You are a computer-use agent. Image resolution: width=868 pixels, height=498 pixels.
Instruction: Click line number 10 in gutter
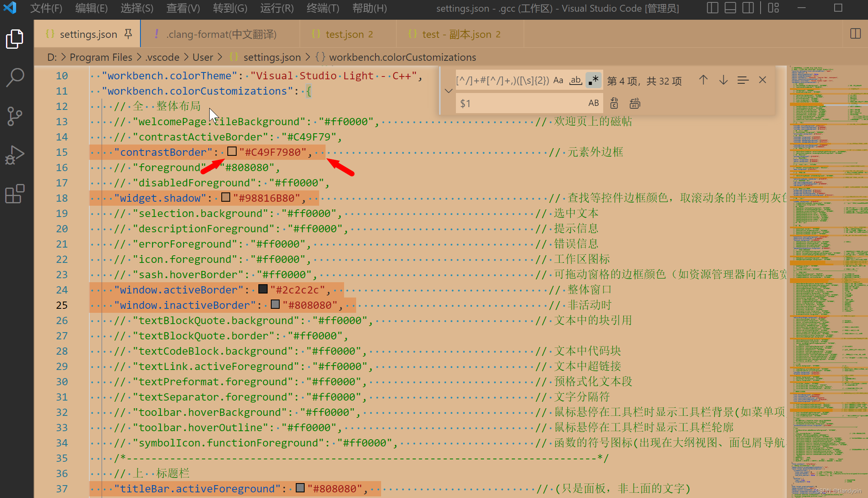pos(62,76)
